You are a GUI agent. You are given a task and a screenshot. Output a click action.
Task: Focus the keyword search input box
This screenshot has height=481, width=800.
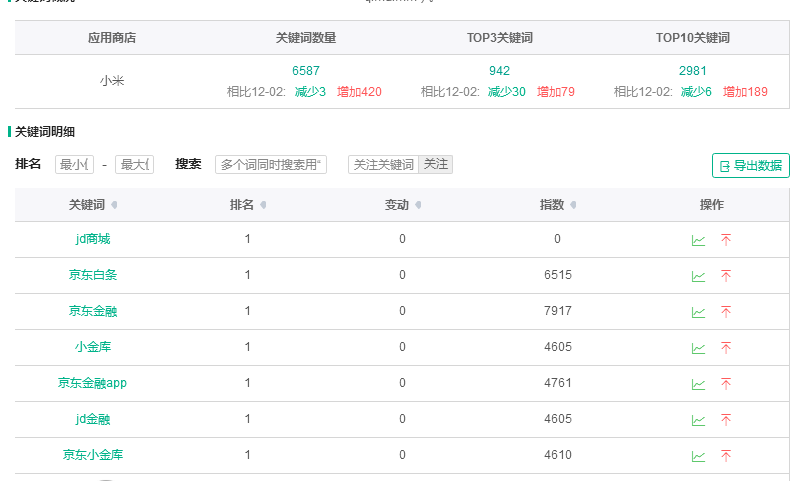[x=271, y=164]
